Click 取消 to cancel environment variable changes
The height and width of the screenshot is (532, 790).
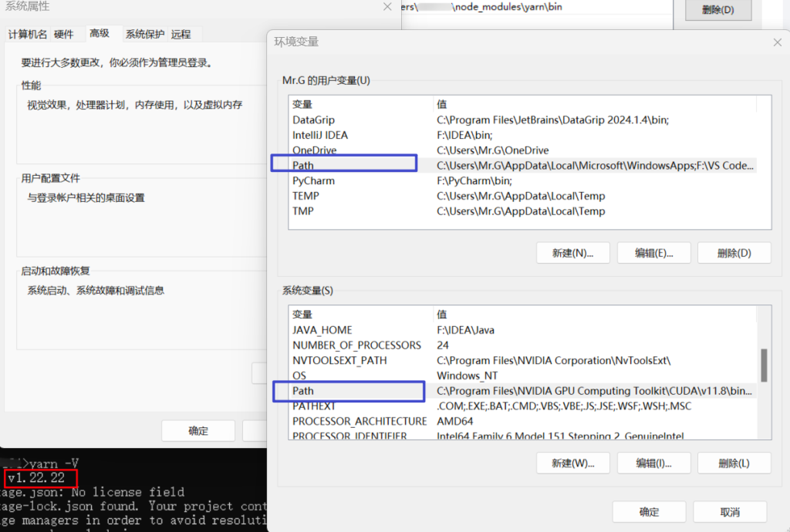point(730,511)
